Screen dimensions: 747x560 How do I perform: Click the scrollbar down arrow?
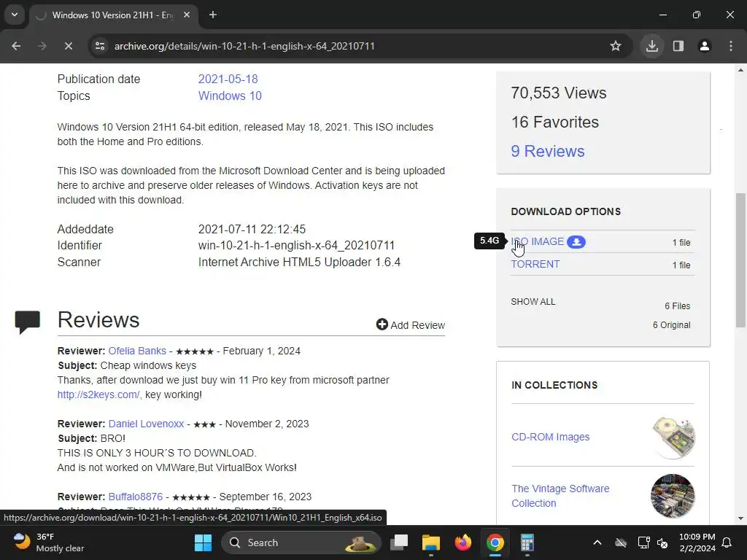(740, 518)
